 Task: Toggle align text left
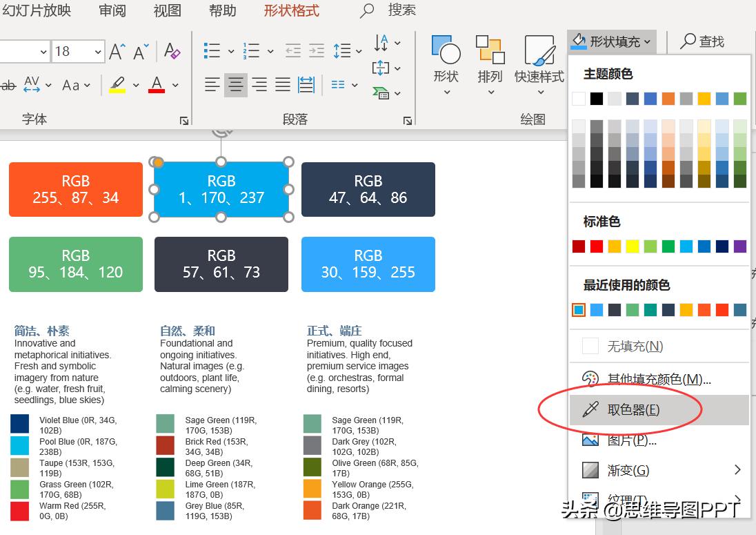[x=212, y=85]
